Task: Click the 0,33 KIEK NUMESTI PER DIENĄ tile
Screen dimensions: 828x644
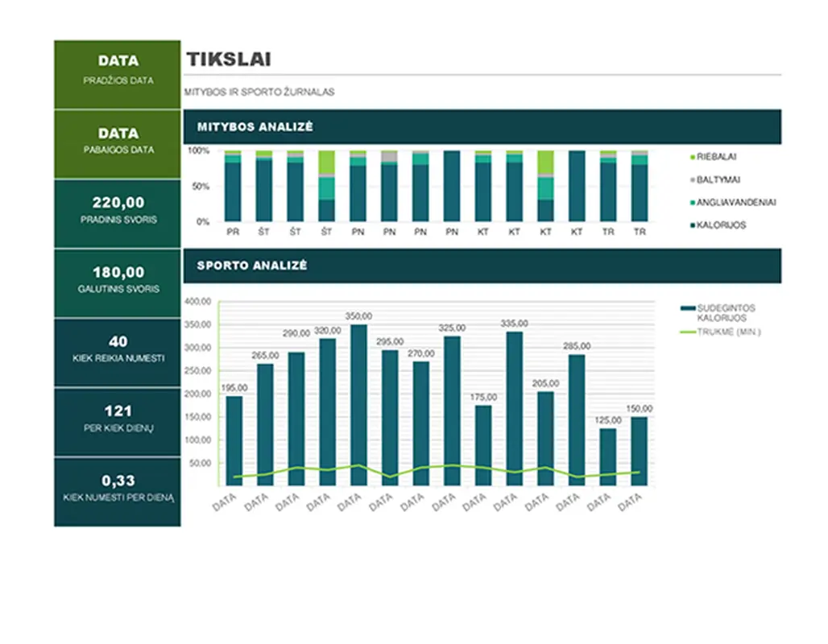Action: click(x=118, y=491)
